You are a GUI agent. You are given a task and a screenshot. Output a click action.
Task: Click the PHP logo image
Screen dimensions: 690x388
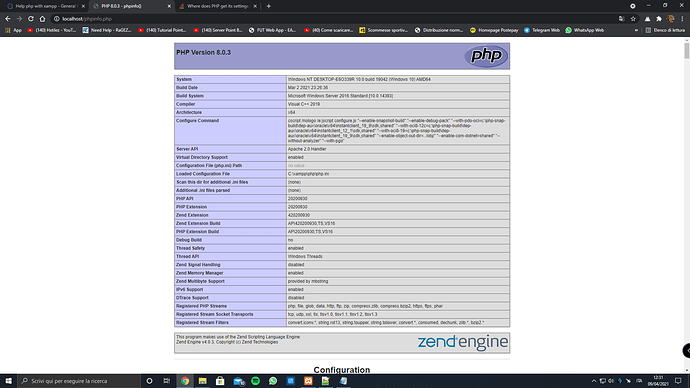pyautogui.click(x=486, y=56)
